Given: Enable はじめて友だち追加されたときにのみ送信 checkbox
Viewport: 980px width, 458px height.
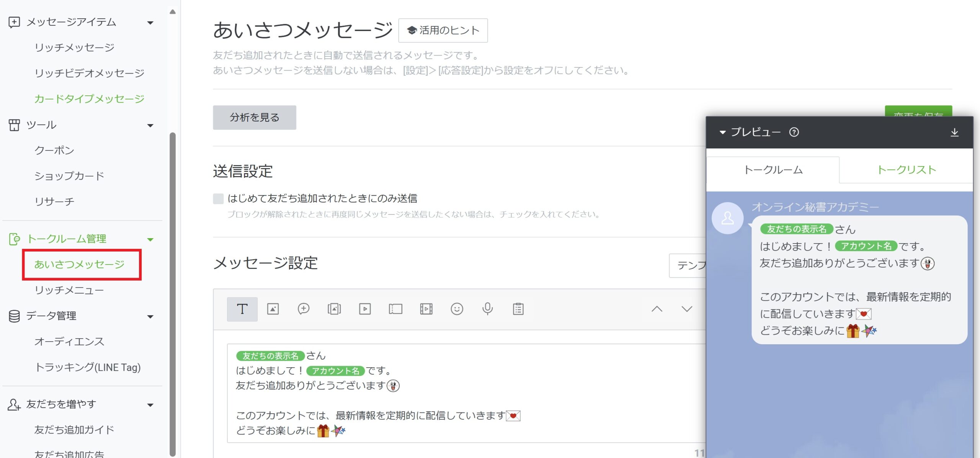Looking at the screenshot, I should pyautogui.click(x=218, y=199).
